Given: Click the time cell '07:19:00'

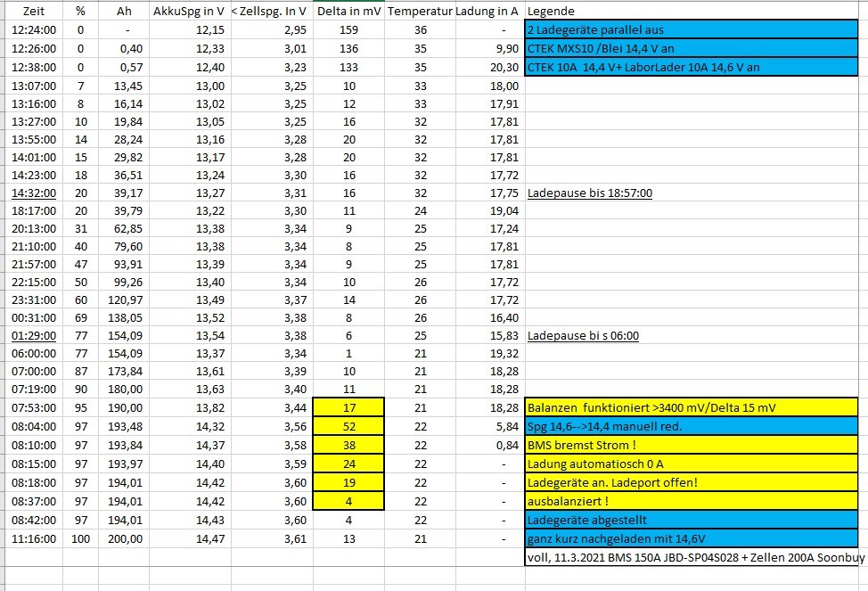Looking at the screenshot, I should coord(34,389).
